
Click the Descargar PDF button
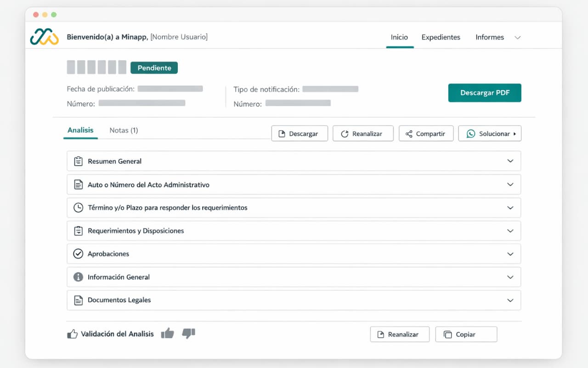click(485, 92)
